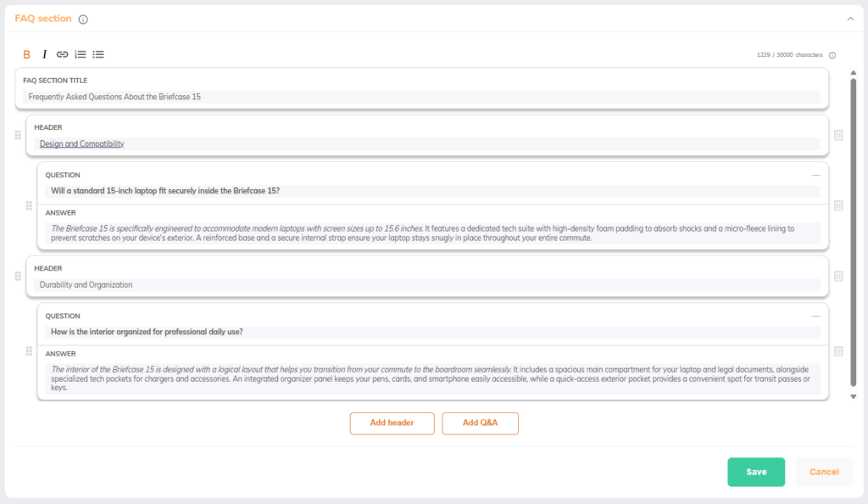The image size is (868, 504).
Task: Insert a link using the toolbar
Action: (62, 54)
